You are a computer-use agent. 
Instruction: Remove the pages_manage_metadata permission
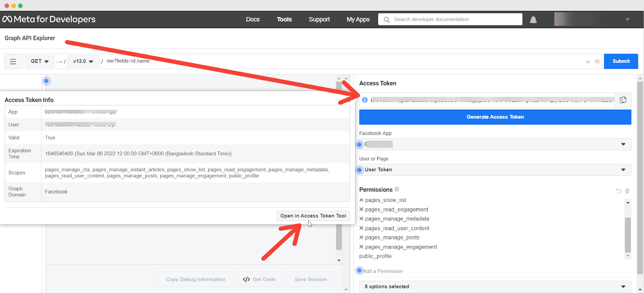click(361, 218)
